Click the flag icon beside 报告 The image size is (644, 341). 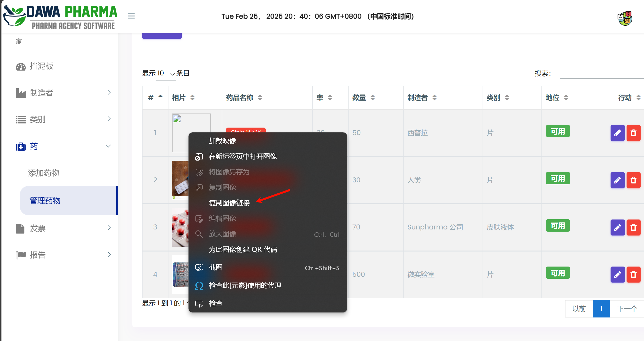coord(21,255)
